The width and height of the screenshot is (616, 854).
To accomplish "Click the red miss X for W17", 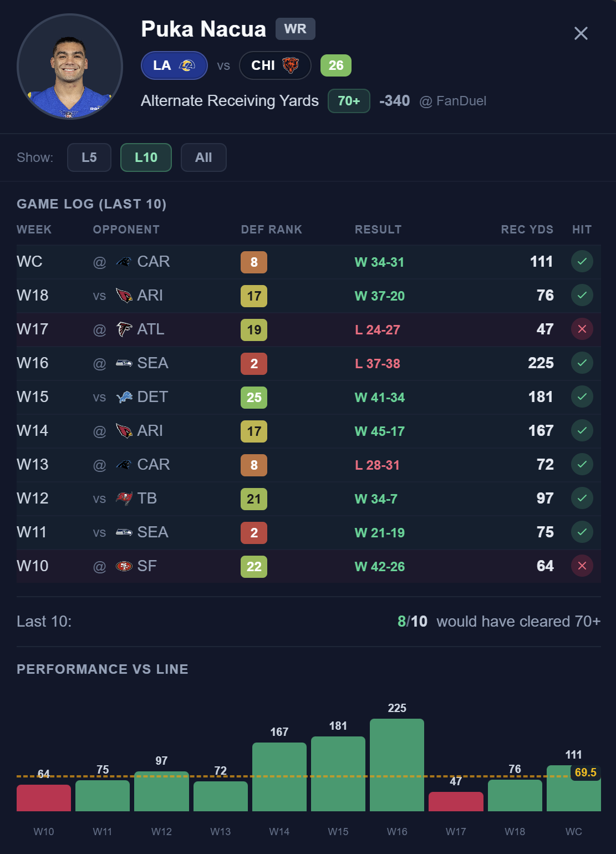I will pyautogui.click(x=582, y=329).
